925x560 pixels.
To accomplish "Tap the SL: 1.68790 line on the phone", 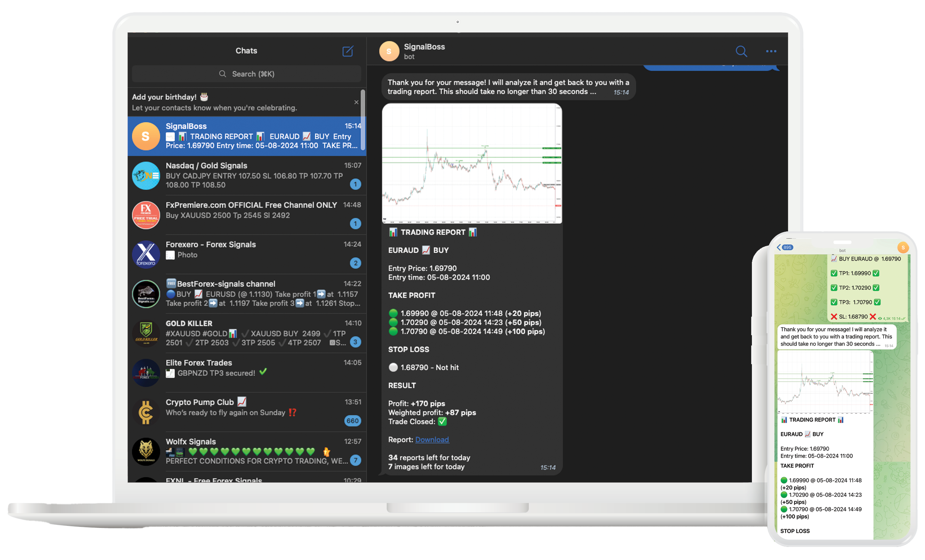I will pyautogui.click(x=853, y=317).
